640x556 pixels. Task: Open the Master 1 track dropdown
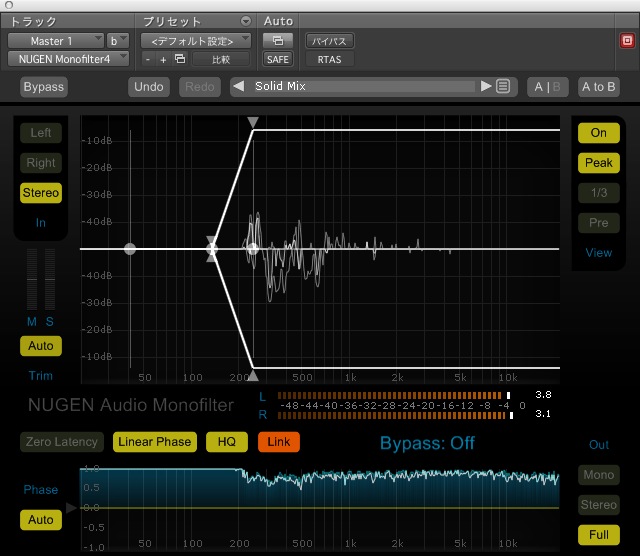pyautogui.click(x=56, y=41)
